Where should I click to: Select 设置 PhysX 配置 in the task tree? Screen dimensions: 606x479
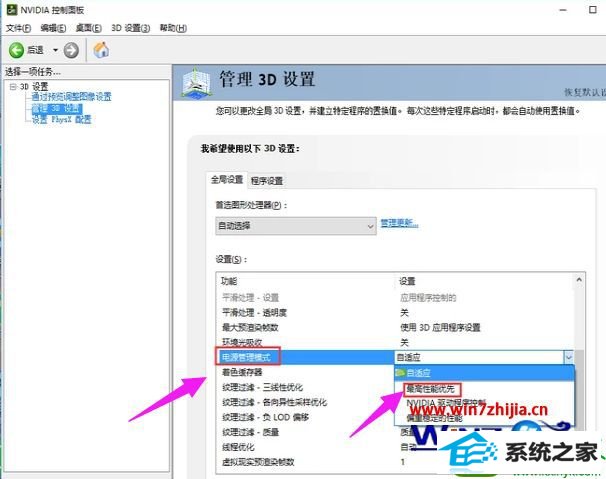pos(61,119)
